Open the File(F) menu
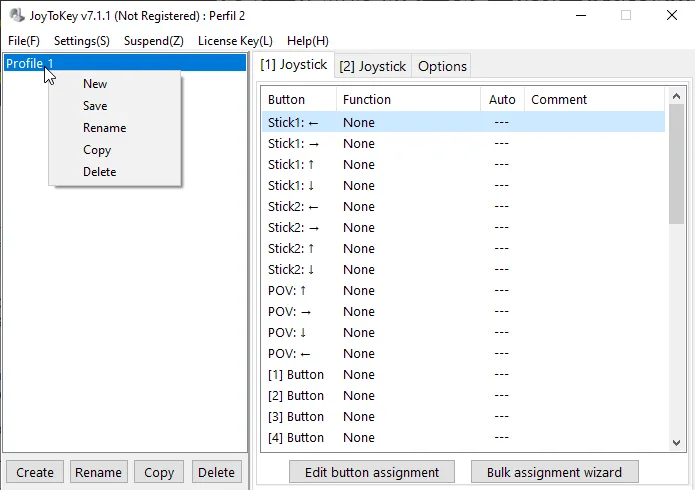This screenshot has height=490, width=695. [x=24, y=41]
